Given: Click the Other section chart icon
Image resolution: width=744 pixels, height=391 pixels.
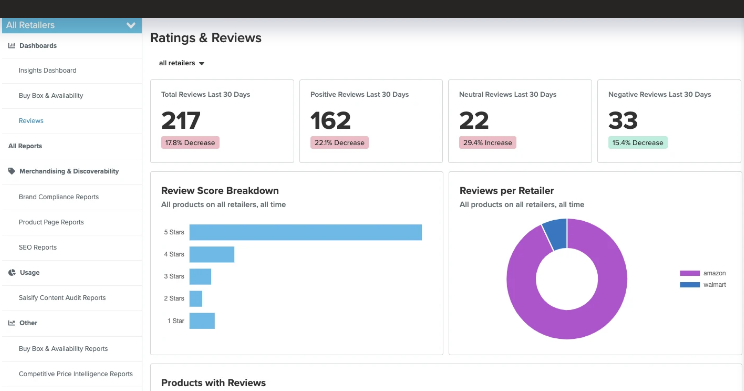Looking at the screenshot, I should (11, 323).
